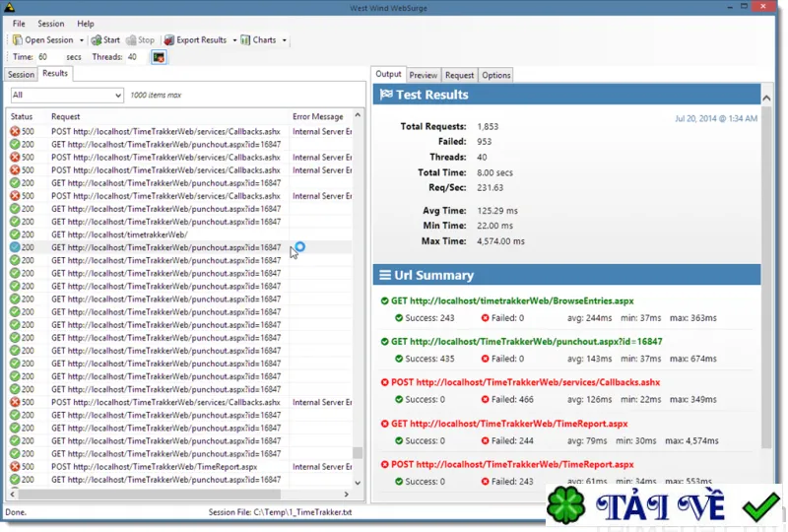
Task: Click green check beside BrowseEntries.aspx summary
Action: (x=384, y=300)
